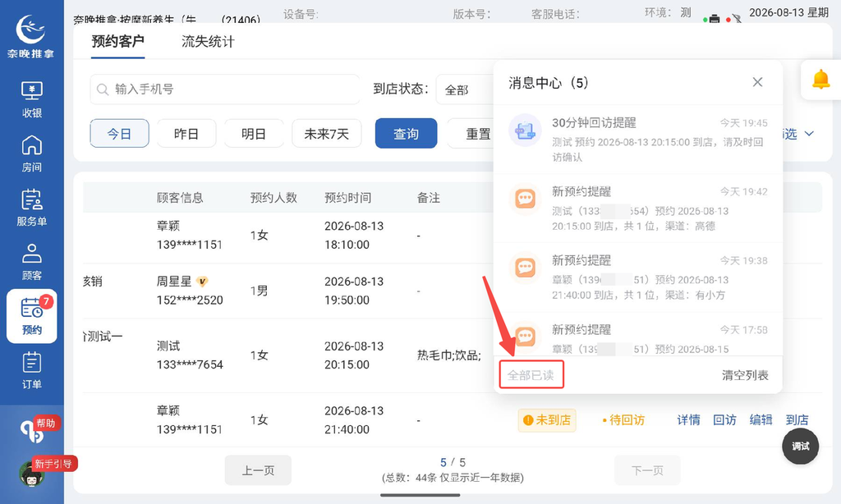Close the 消息中心 message center panel

(x=757, y=82)
